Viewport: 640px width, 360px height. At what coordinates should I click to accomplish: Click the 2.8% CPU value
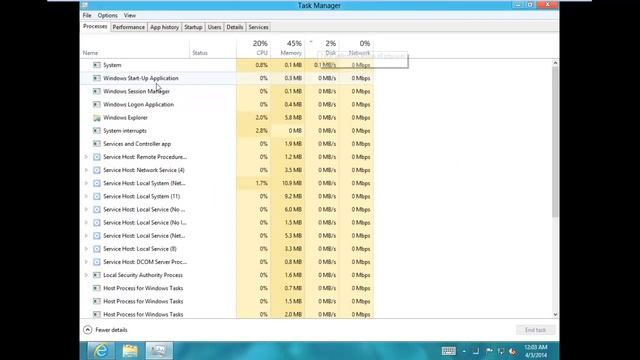(262, 131)
